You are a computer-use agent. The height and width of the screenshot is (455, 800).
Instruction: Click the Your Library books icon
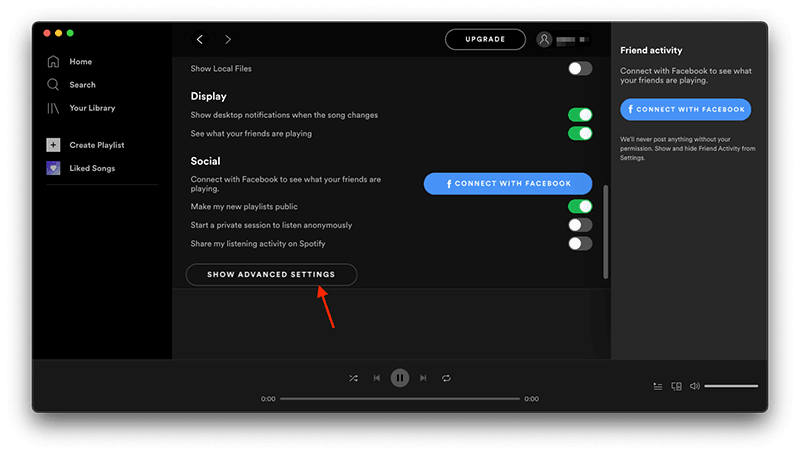53,108
